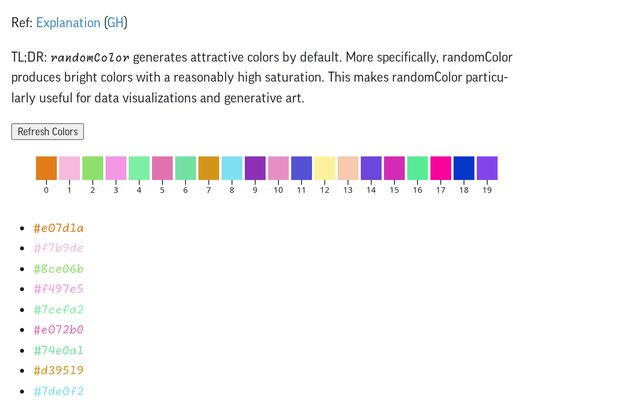Select the #7de0f2 list item
The image size is (640, 400).
click(x=58, y=391)
